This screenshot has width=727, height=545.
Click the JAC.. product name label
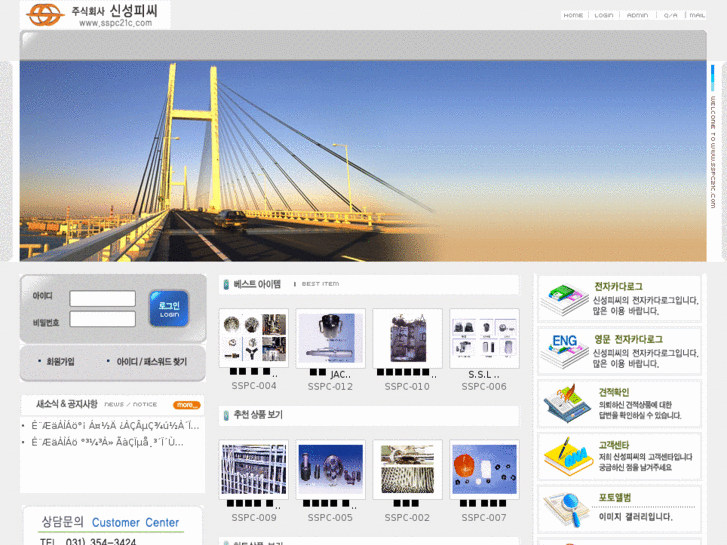tap(341, 374)
